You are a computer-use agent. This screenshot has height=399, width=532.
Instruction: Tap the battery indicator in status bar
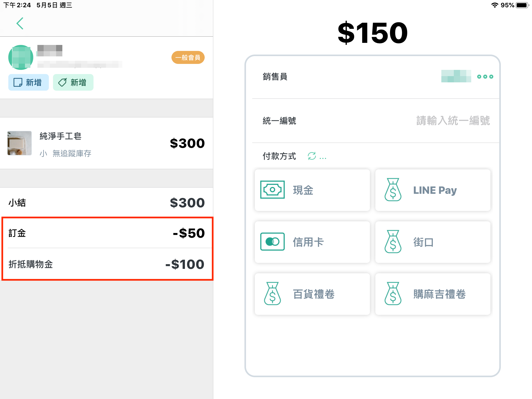[522, 5]
